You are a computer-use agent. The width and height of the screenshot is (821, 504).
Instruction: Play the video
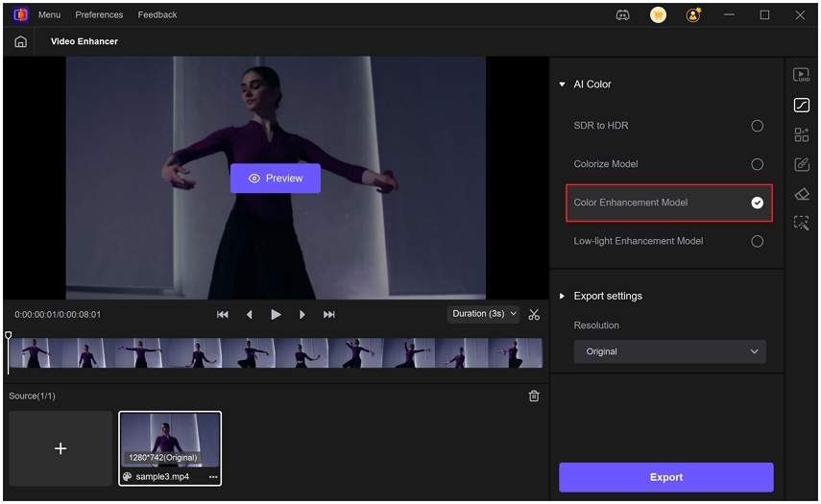pos(276,315)
